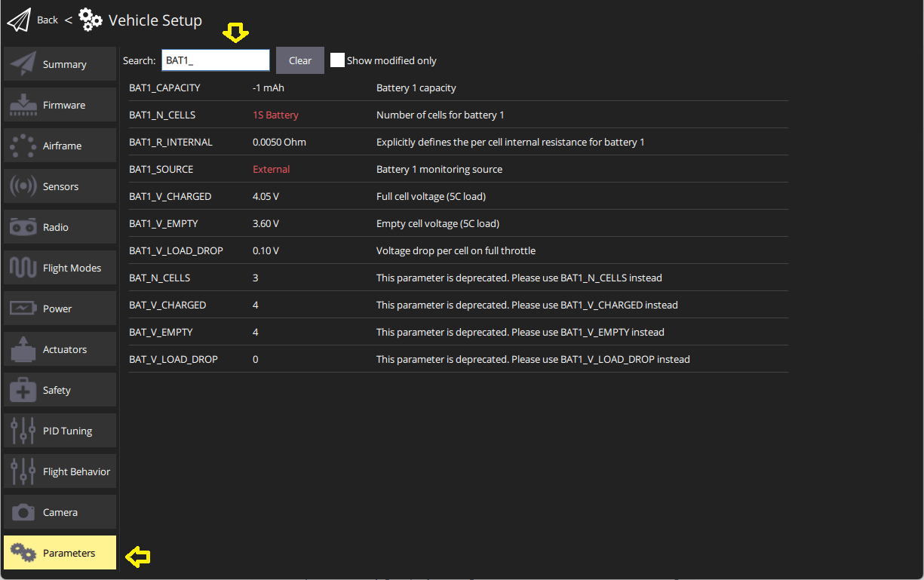Select the Flight Modes icon
Screen dimensions: 924x580
pos(23,267)
